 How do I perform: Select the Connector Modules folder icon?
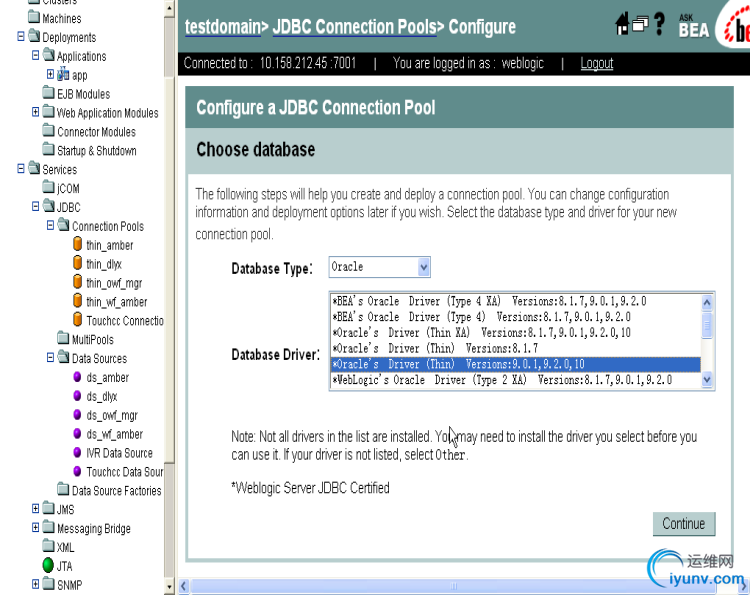tap(48, 130)
